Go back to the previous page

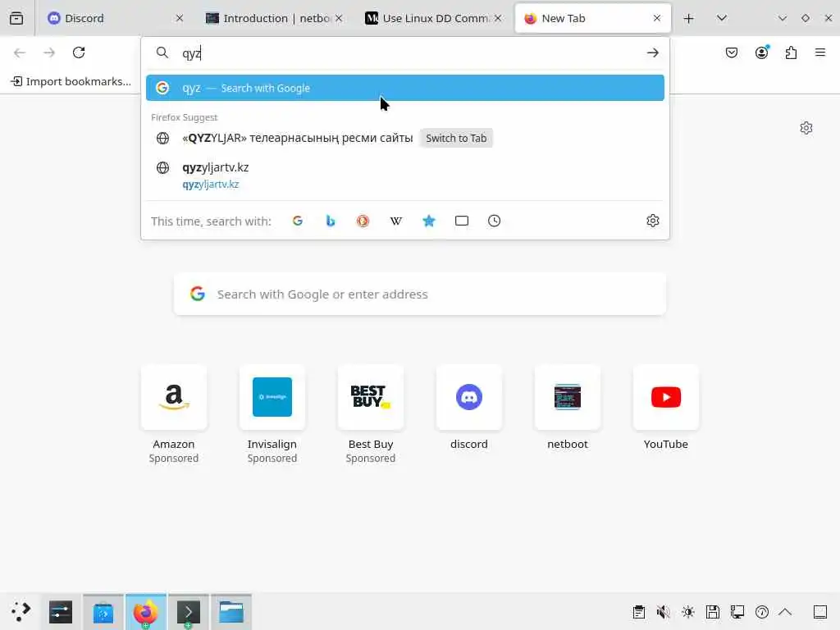(x=20, y=52)
